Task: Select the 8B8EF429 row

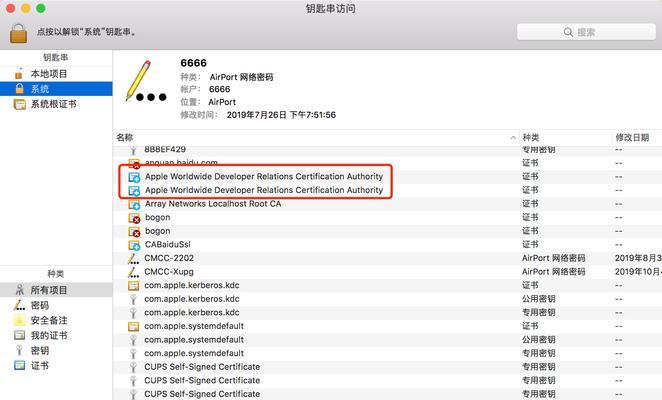Action: point(387,150)
